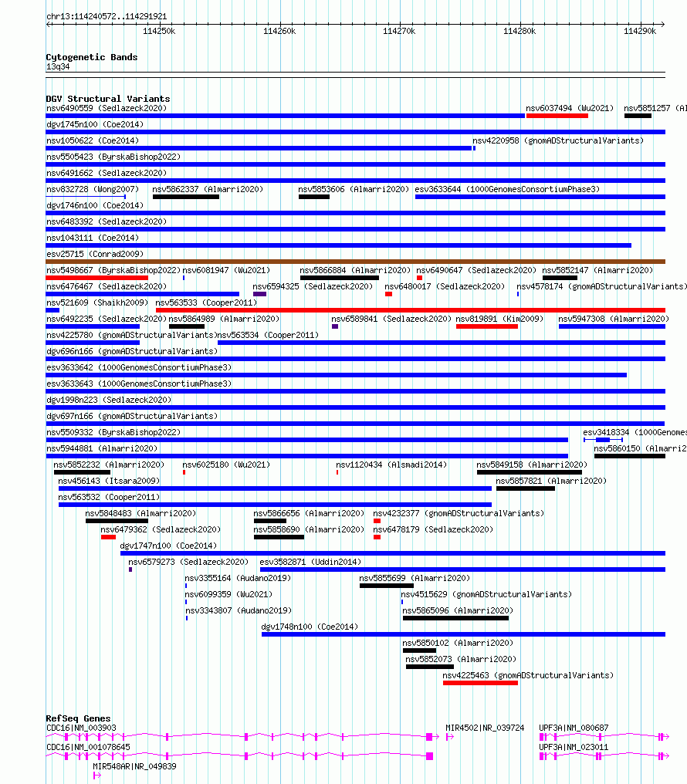The width and height of the screenshot is (687, 784).
Task: Select nsv6492235 (Sedlazeck2020) label
Action: tap(107, 319)
